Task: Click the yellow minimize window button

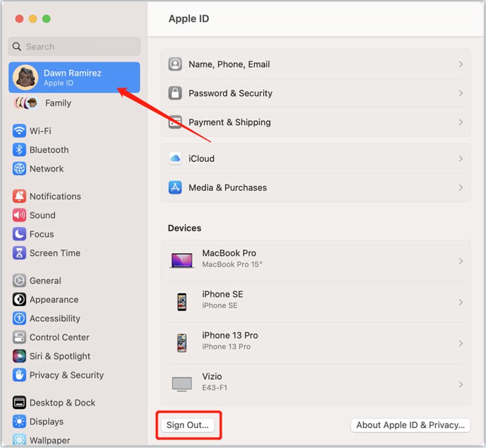Action: (x=33, y=19)
